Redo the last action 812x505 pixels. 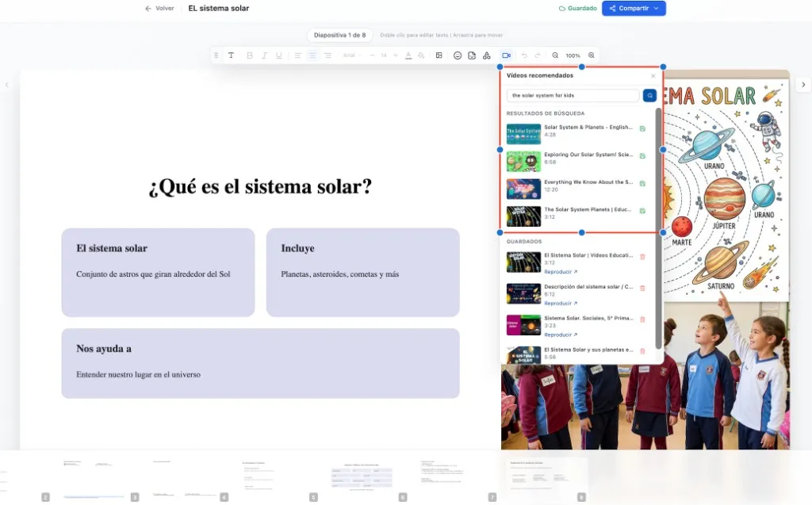(x=538, y=55)
